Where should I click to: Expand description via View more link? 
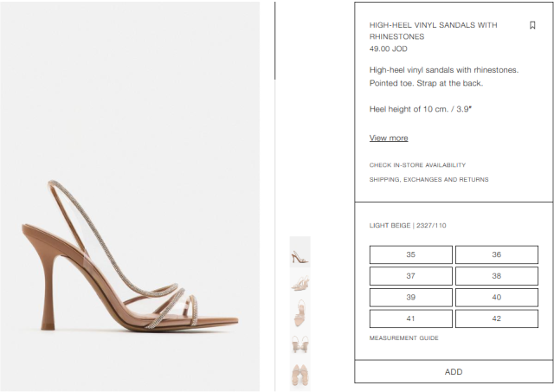point(389,138)
